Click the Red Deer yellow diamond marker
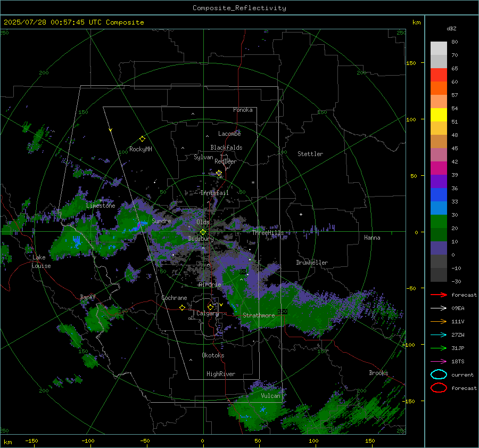This screenshot has width=479, height=448. click(219, 173)
